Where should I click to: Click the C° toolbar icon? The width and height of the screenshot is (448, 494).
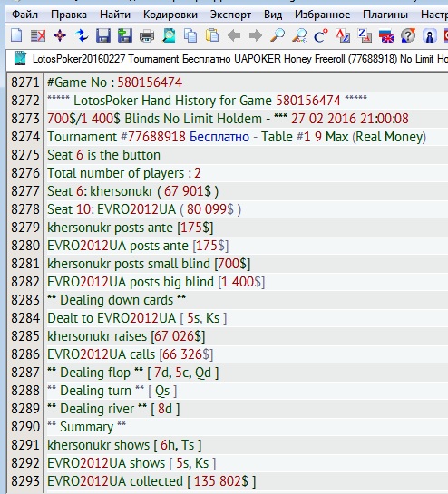point(321,35)
